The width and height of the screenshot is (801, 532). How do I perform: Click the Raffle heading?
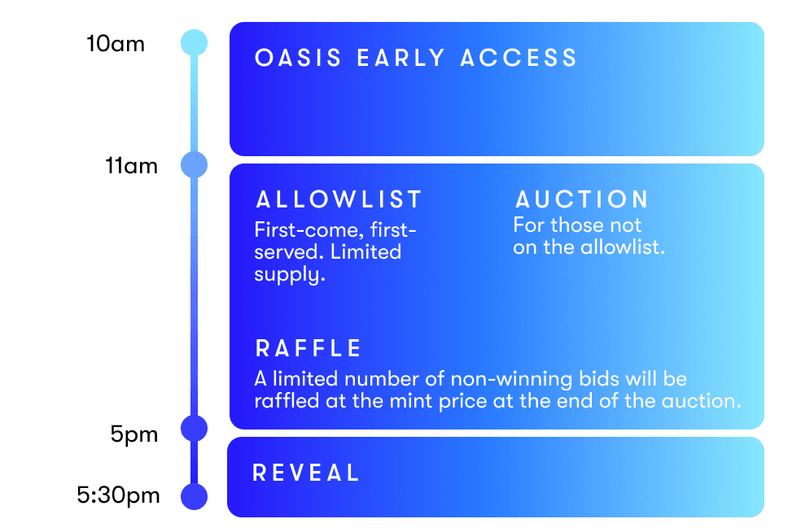pos(308,348)
